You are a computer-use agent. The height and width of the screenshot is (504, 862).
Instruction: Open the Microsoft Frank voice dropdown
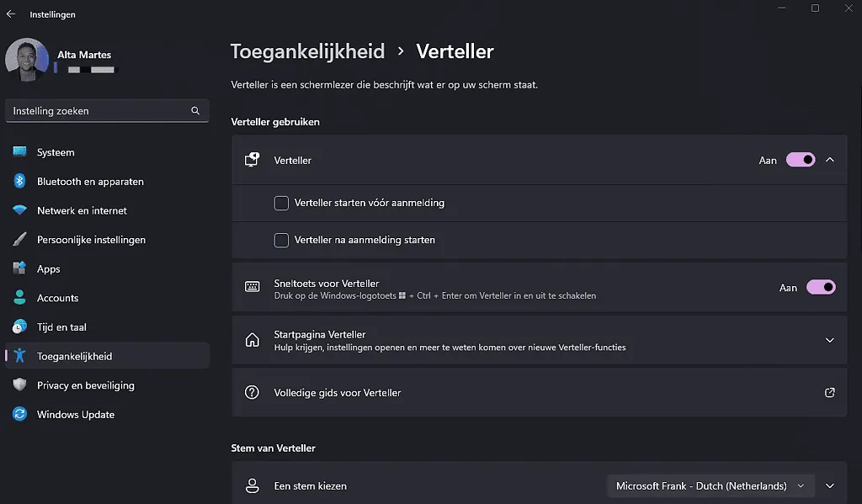[710, 485]
